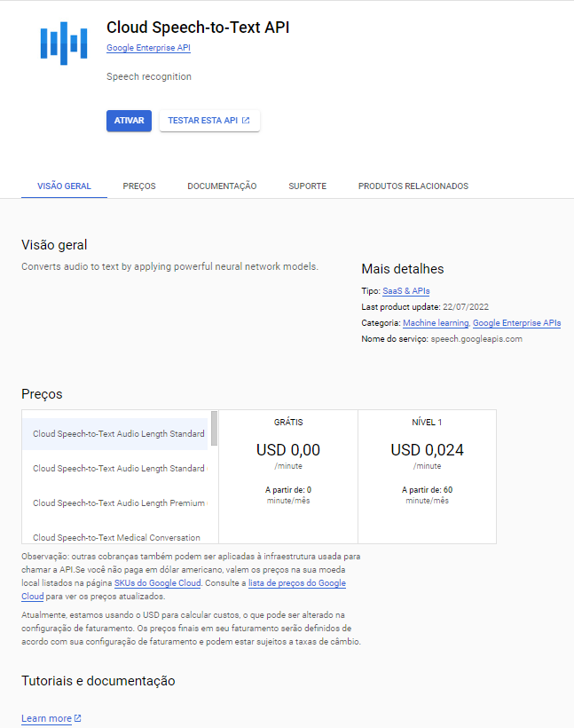Click the Speech recognition subtitle
Screen dimensions: 574x728
(x=149, y=76)
